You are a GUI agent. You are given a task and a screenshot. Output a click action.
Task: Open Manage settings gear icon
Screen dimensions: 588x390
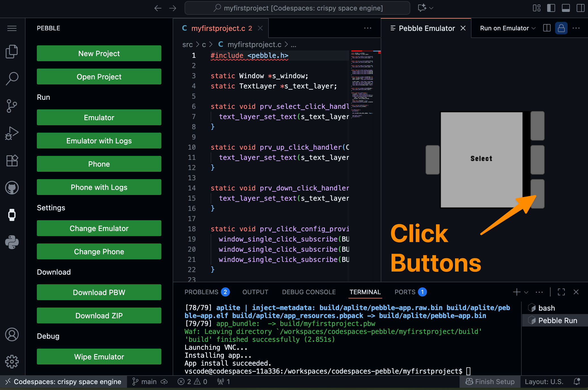coord(12,361)
